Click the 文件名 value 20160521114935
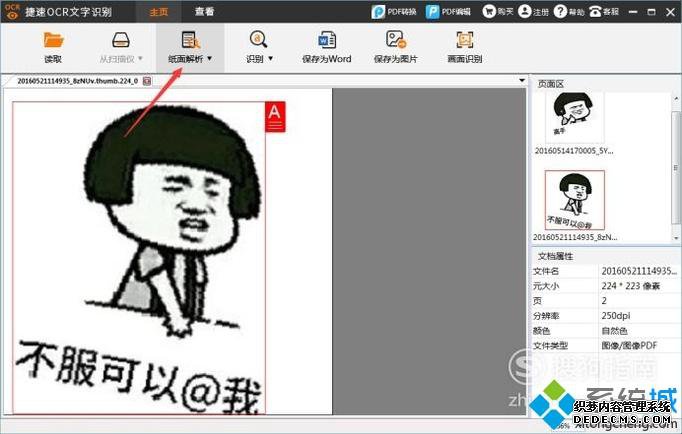This screenshot has height=434, width=682. [639, 271]
